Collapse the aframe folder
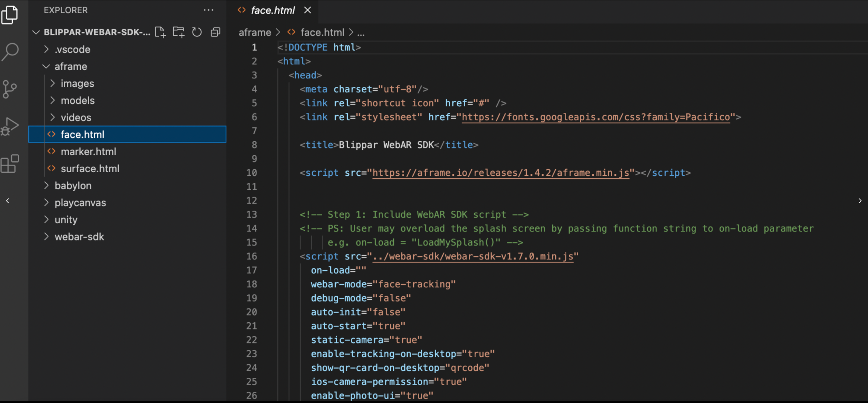 70,66
